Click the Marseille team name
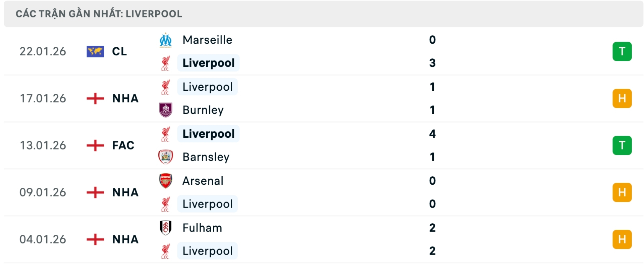The height and width of the screenshot is (266, 644). point(207,40)
